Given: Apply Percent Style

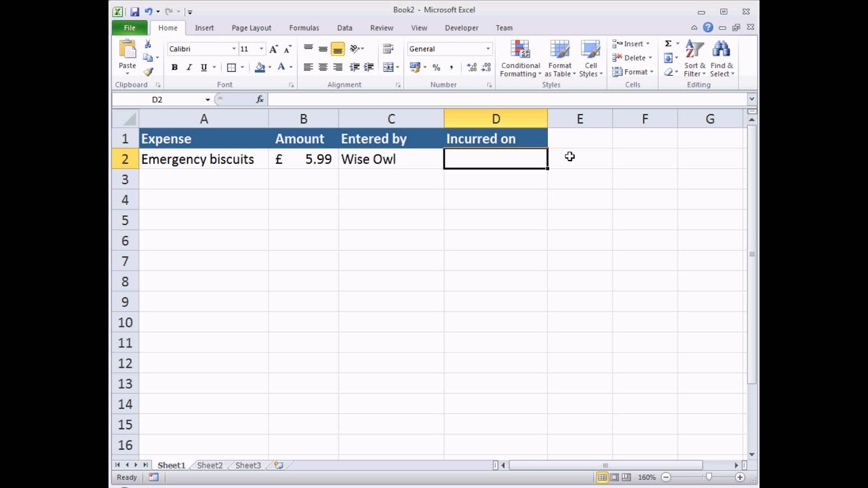Looking at the screenshot, I should click(436, 67).
